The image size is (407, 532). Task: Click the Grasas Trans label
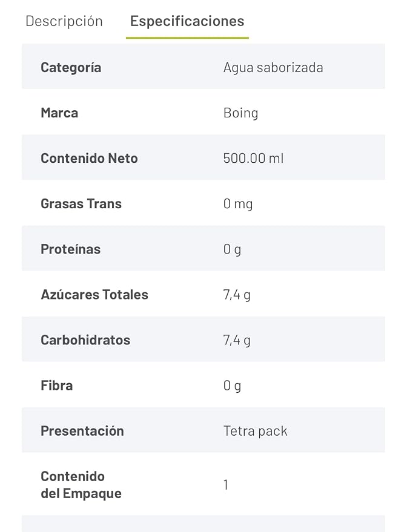click(x=81, y=204)
